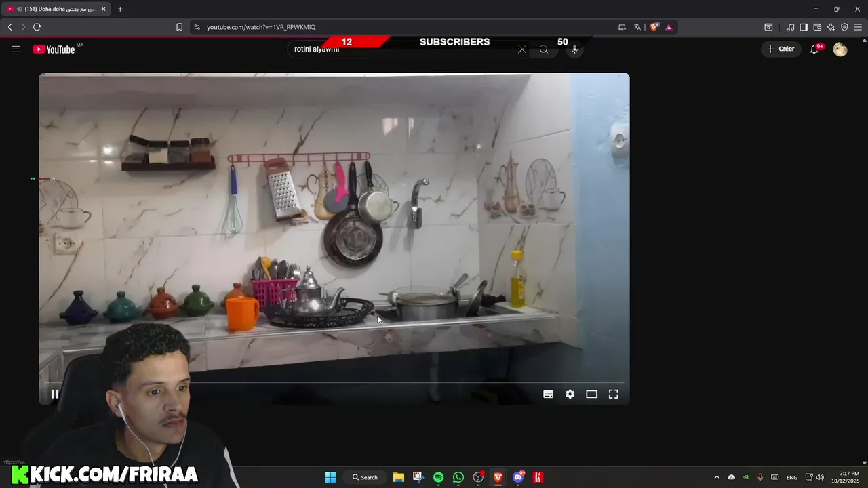Go to YouTube home via logo
The width and height of the screenshot is (868, 488).
coord(54,49)
